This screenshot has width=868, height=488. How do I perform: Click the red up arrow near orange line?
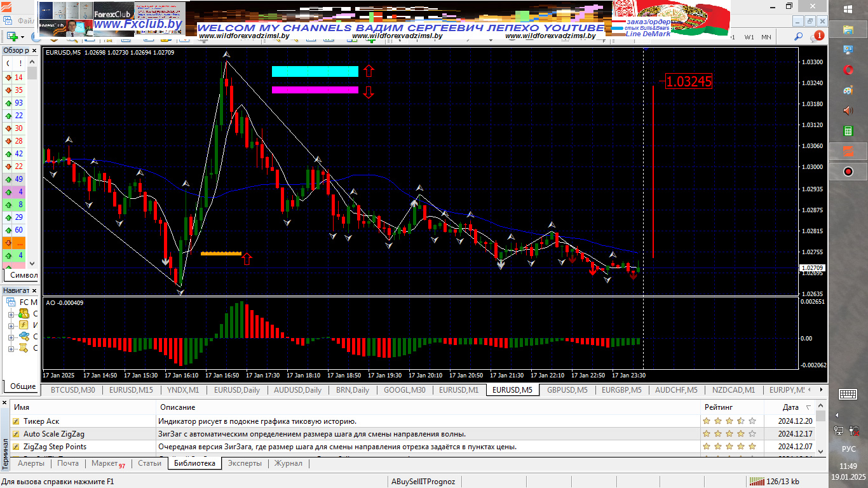[x=247, y=259]
